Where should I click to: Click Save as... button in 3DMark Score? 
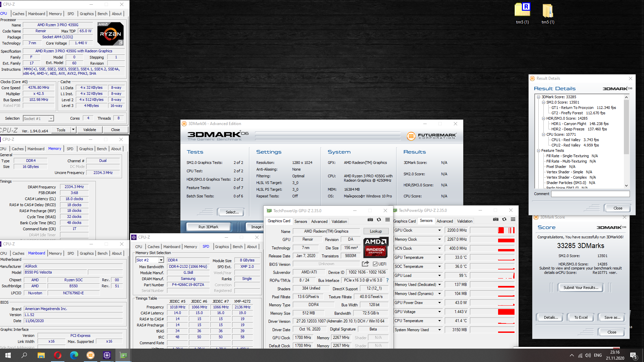coord(612,317)
